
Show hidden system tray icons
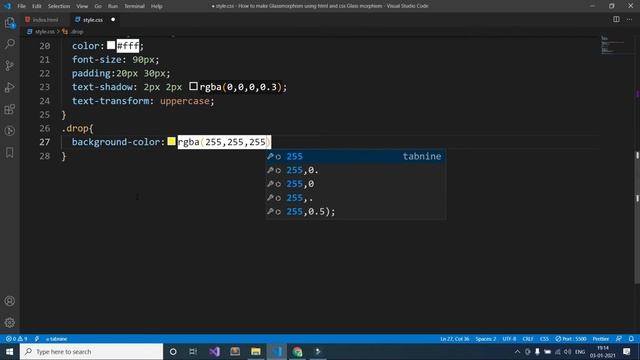(517, 351)
